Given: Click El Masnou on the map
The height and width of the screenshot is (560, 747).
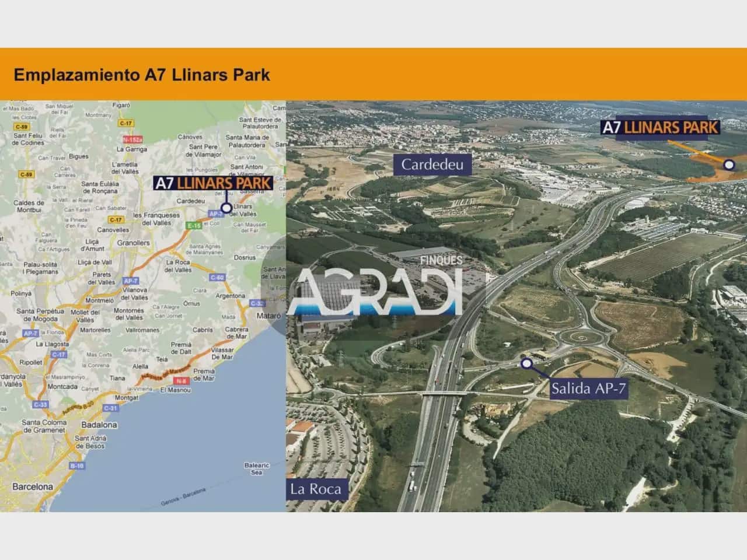Looking at the screenshot, I should pyautogui.click(x=175, y=389).
